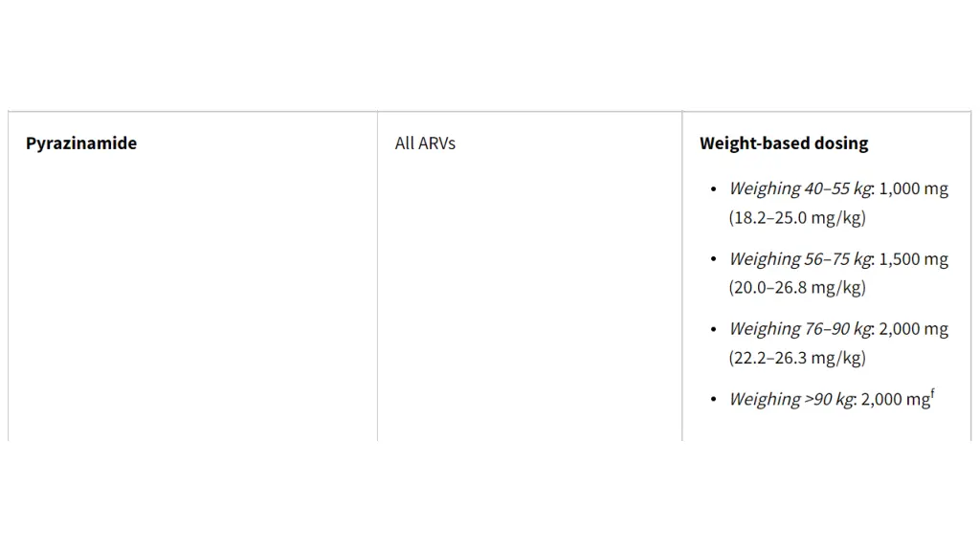Click the bullet before Weighing 40–55 kg
This screenshot has width=980, height=551.
713,189
